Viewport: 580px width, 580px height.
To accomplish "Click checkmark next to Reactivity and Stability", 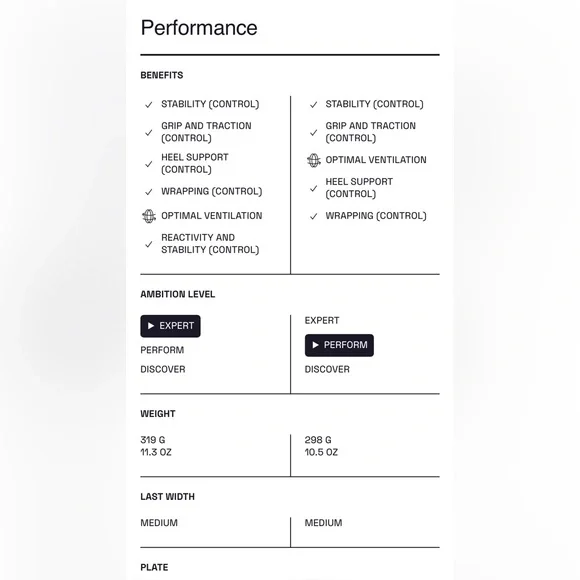I will (x=149, y=244).
